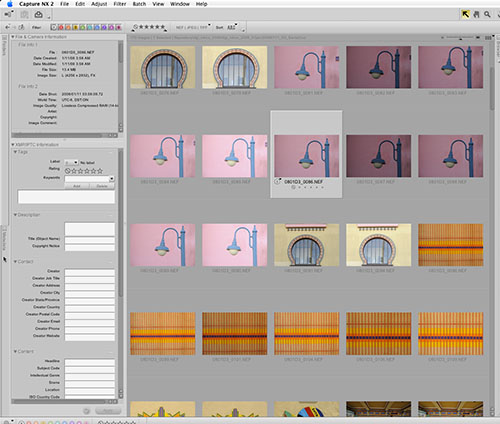Click the print tray toolbar icon
Viewport: 500px width, 424px height.
pyautogui.click(x=39, y=14)
